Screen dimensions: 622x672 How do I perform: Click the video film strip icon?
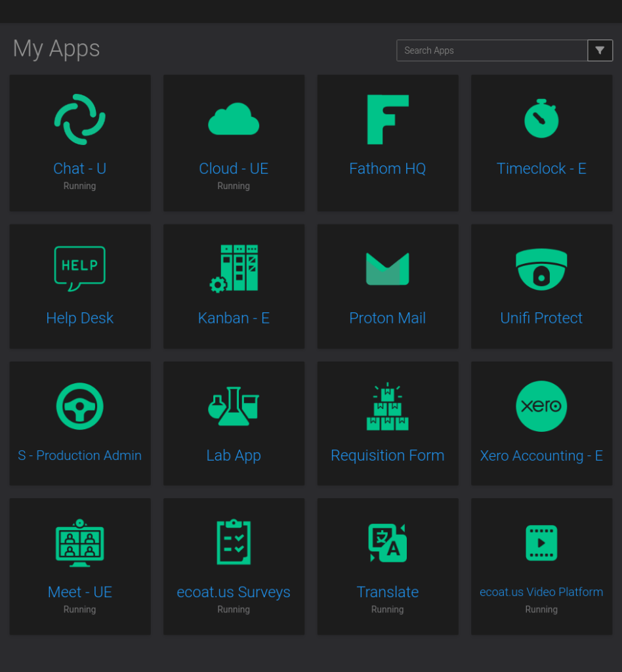pos(541,543)
